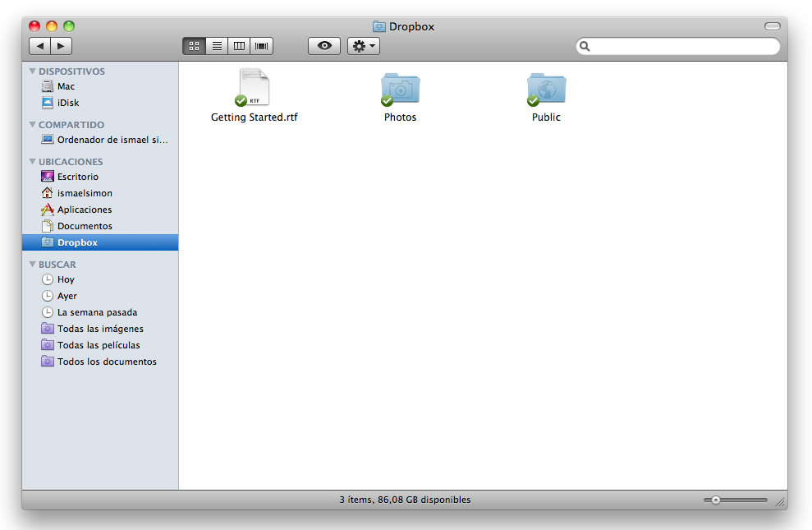
Task: Open the Aplicaciones icon in sidebar
Action: pos(47,210)
